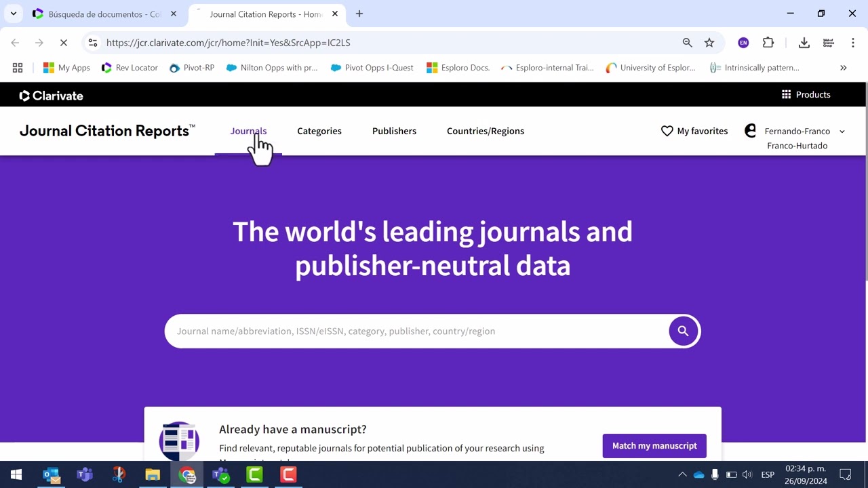Stop page loading in browser toolbar
Image resolution: width=868 pixels, height=488 pixels.
(63, 43)
